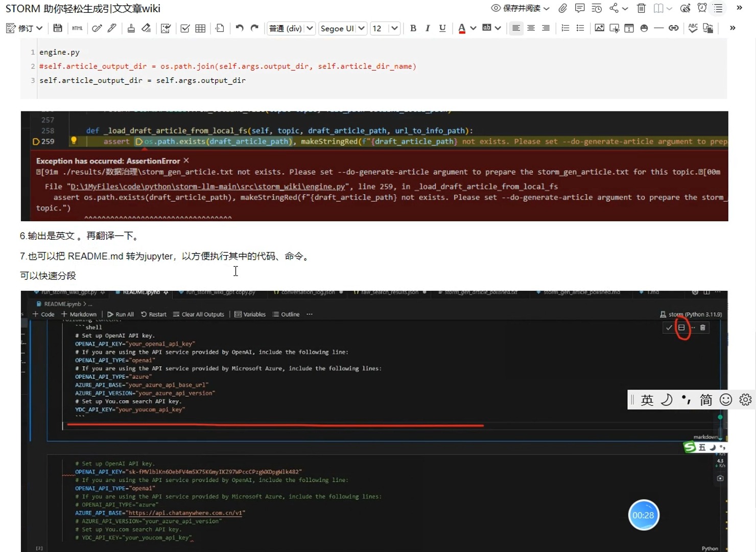Redo the last edit
Image resolution: width=756 pixels, height=552 pixels.
254,28
